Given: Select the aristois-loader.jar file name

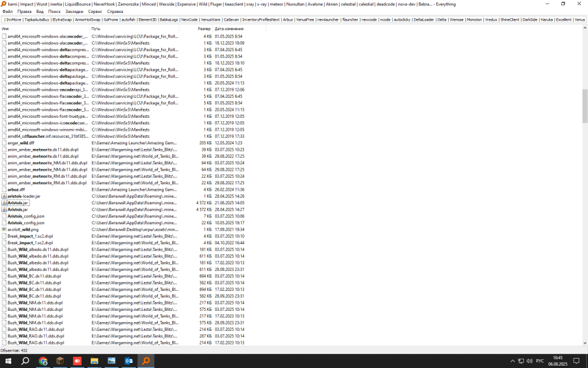Looking at the screenshot, I should [x=24, y=196].
